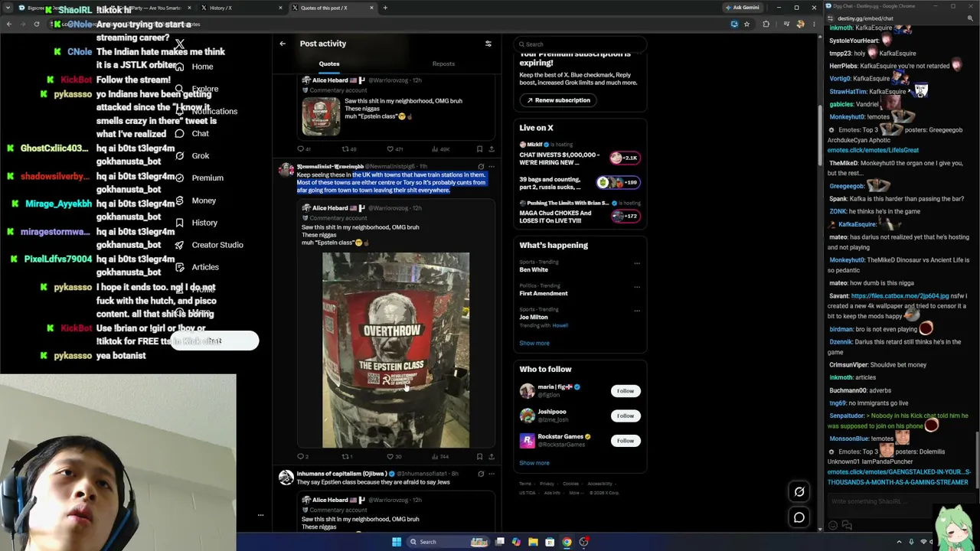Join Mizkif live chat broadcast
The width and height of the screenshot is (980, 551).
(x=580, y=154)
